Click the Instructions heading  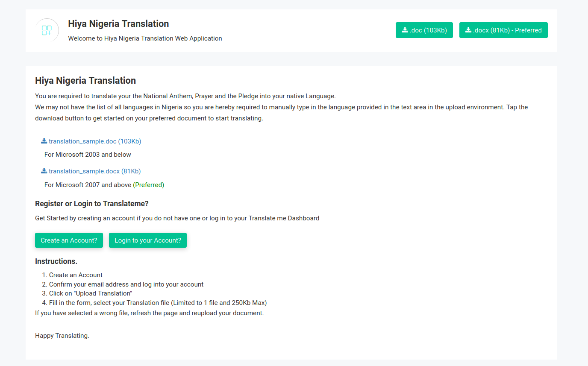pyautogui.click(x=56, y=261)
